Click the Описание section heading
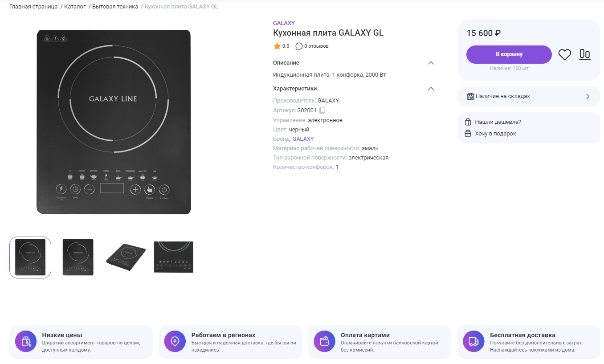The height and width of the screenshot is (364, 604). coord(286,63)
